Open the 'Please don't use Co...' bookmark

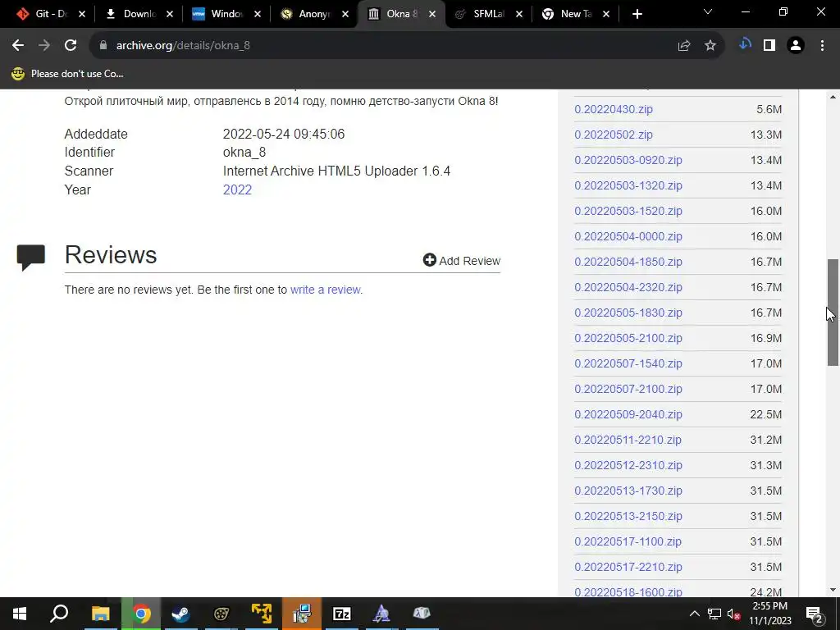point(67,73)
